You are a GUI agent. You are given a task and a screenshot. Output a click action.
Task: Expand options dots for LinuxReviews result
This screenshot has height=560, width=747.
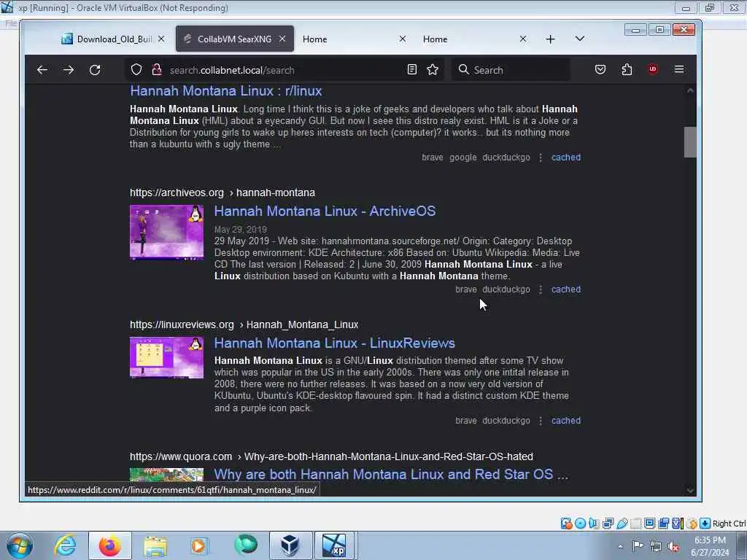pos(541,421)
